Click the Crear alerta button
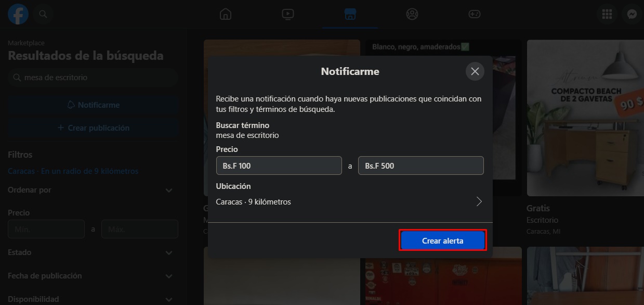The image size is (644, 305). tap(443, 240)
